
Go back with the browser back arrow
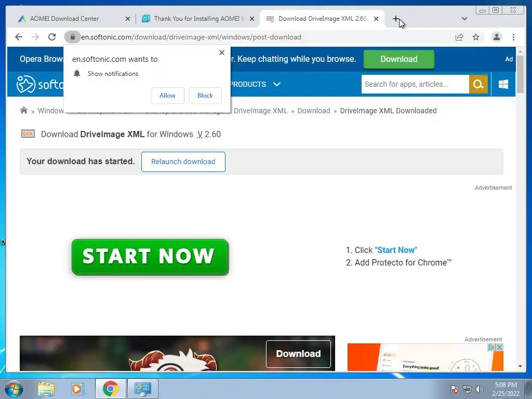click(19, 37)
